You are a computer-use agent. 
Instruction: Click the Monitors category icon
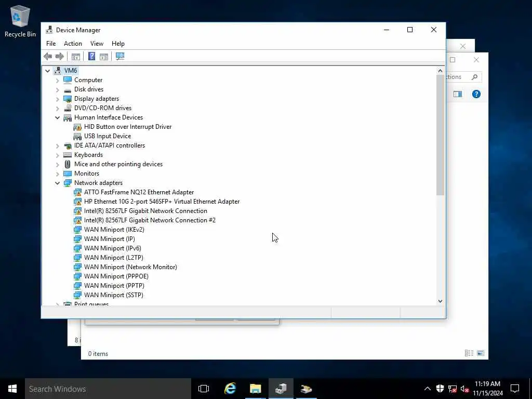[x=68, y=174]
